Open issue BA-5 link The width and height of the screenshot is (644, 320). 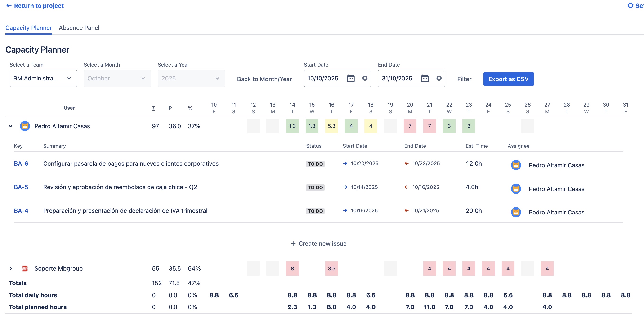coord(21,187)
